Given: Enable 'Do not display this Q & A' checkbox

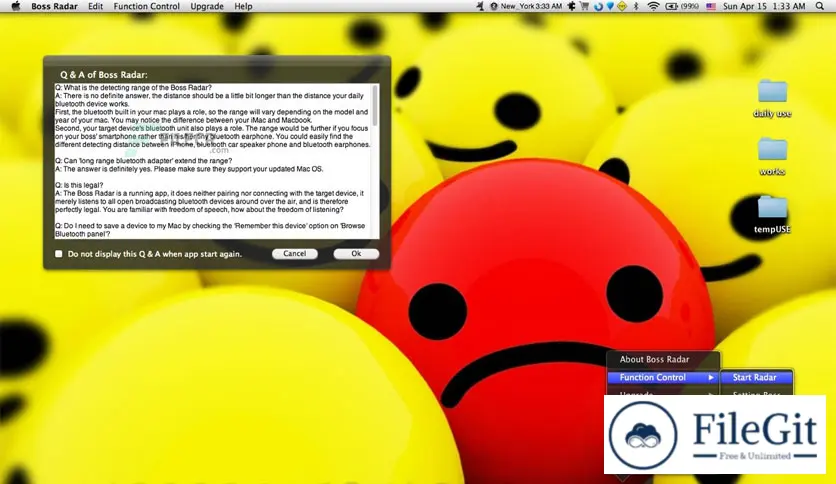Looking at the screenshot, I should coord(59,254).
